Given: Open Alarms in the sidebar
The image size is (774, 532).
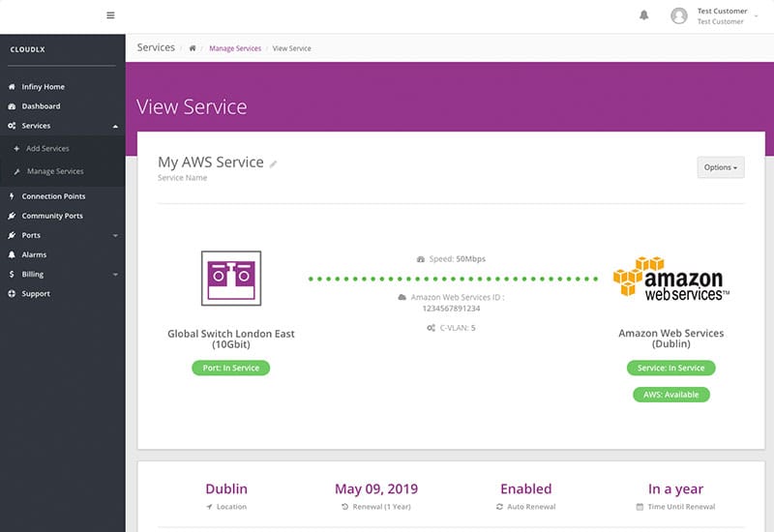Looking at the screenshot, I should tap(34, 254).
